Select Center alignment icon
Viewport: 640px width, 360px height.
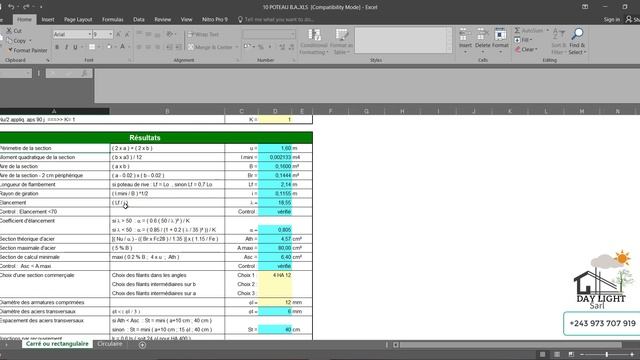click(x=148, y=47)
